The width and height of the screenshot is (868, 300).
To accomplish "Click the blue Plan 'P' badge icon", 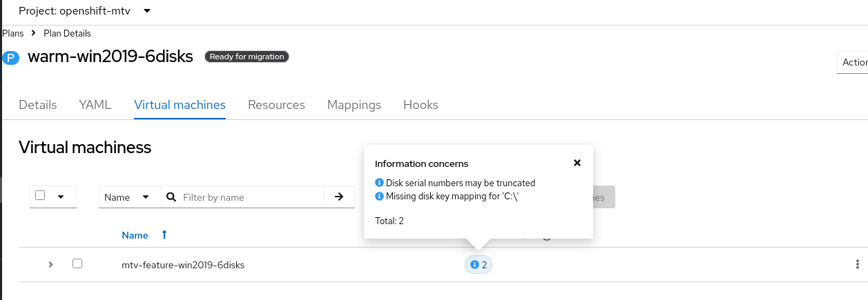I will click(x=11, y=58).
